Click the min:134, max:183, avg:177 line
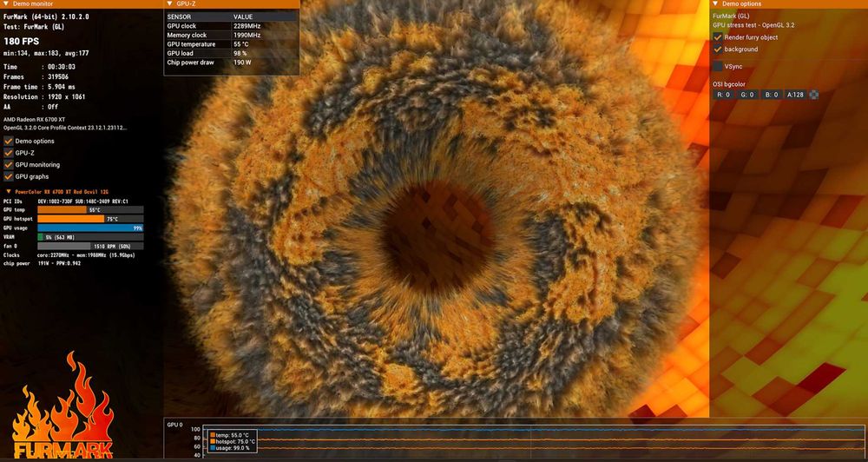868x462 pixels. 46,54
